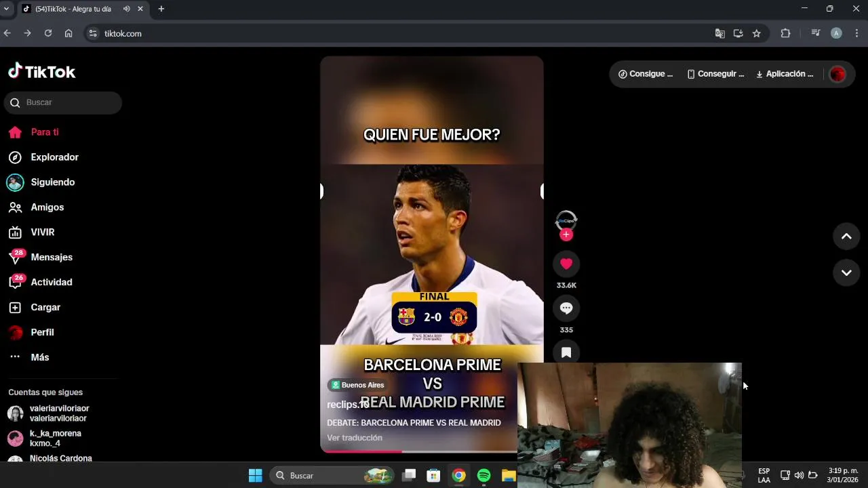Open the red profile avatar at top right
The width and height of the screenshot is (868, 488).
(x=837, y=75)
